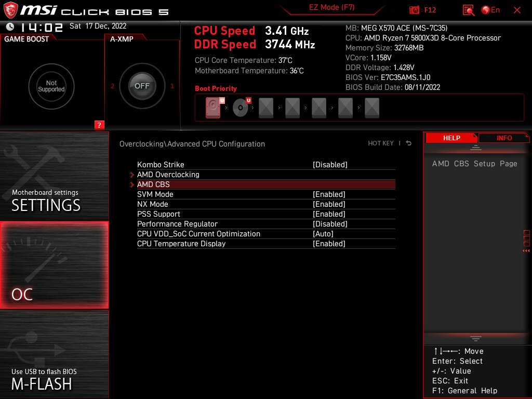Change language via the En globe icon
The width and height of the screenshot is (532, 399).
tap(490, 10)
